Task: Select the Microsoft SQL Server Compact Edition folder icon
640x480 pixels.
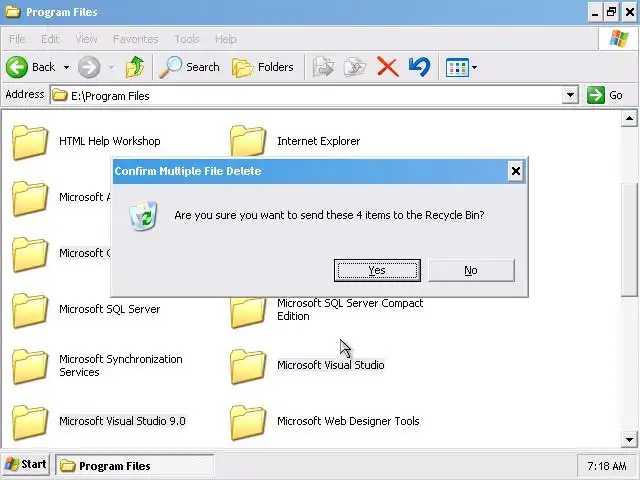Action: pyautogui.click(x=248, y=313)
